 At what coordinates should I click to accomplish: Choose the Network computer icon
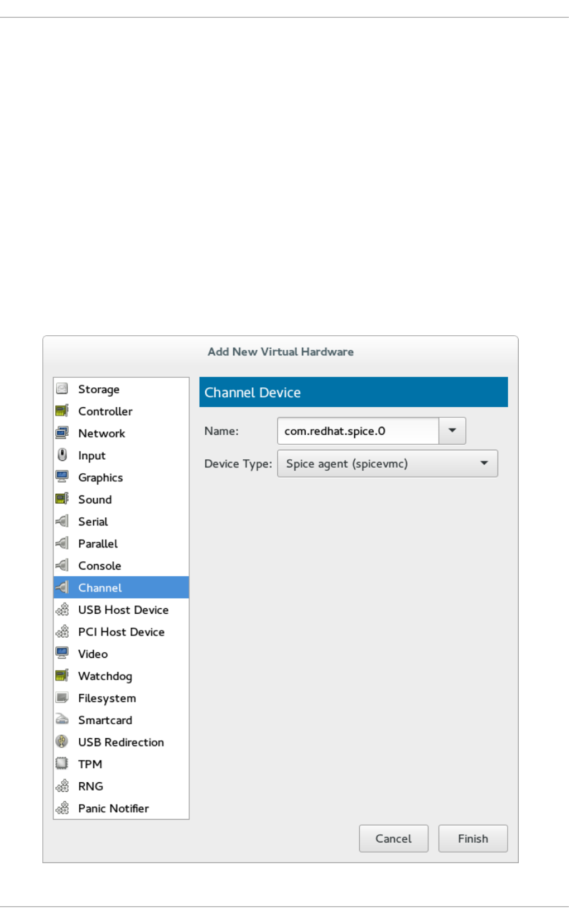pos(62,432)
